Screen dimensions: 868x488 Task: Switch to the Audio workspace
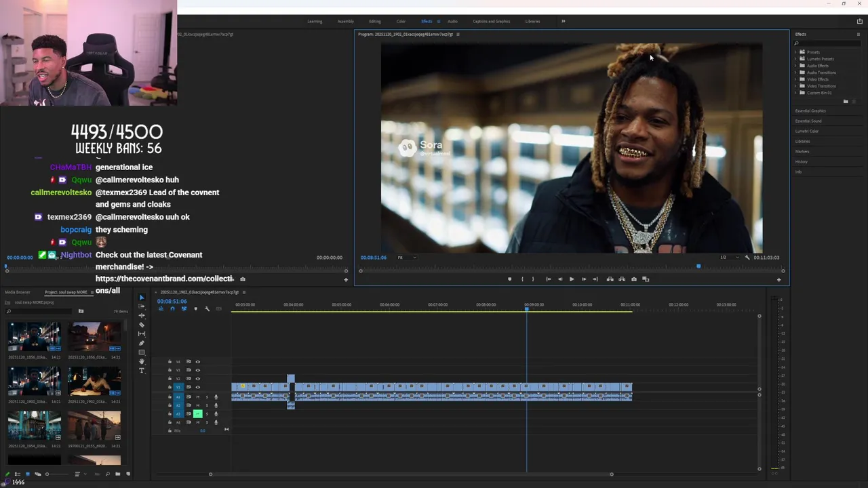tap(452, 21)
